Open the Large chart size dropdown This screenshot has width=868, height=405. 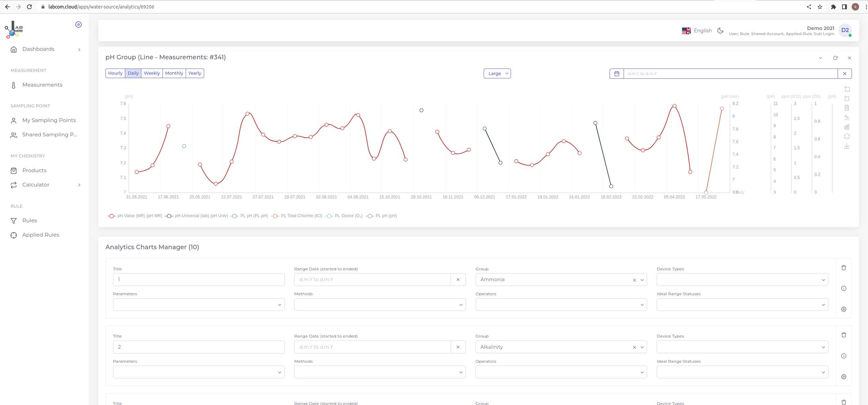497,74
